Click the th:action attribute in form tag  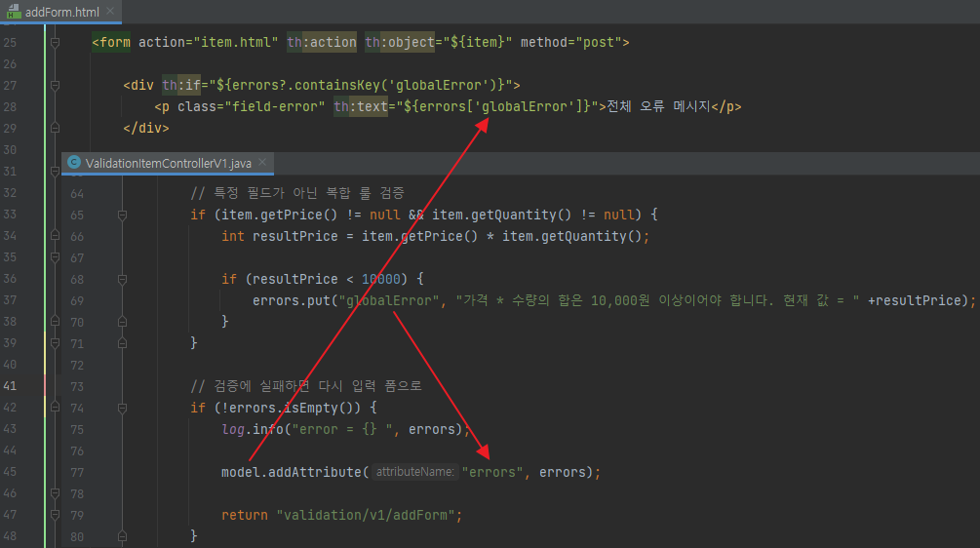pyautogui.click(x=322, y=43)
